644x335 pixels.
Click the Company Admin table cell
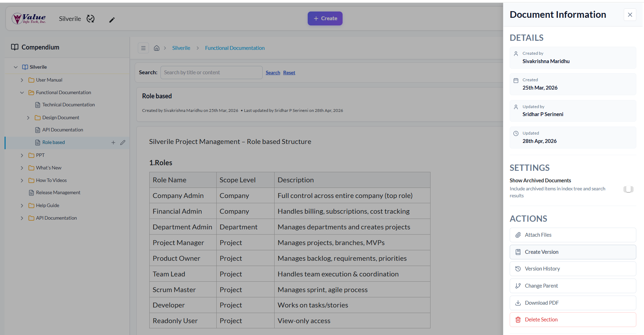(x=183, y=196)
